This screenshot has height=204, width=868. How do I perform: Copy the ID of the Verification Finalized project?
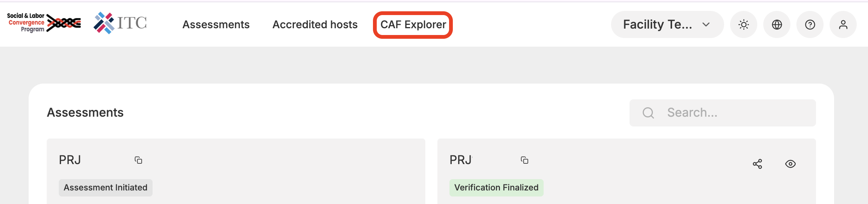coord(524,160)
